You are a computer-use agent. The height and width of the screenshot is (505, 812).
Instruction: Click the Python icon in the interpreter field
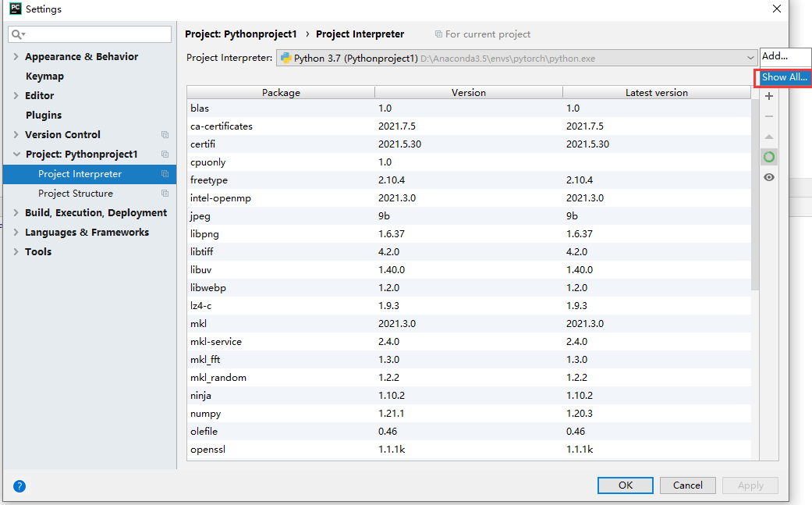point(285,58)
